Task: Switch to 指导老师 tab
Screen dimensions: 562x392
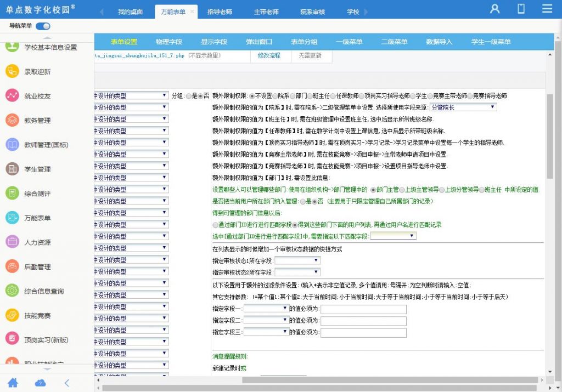Action: click(220, 12)
